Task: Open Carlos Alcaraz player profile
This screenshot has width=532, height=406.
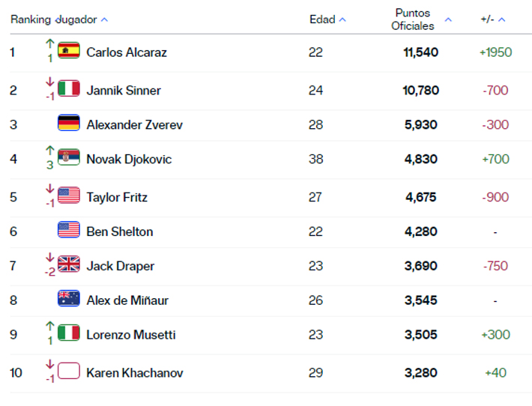Action: click(x=127, y=52)
